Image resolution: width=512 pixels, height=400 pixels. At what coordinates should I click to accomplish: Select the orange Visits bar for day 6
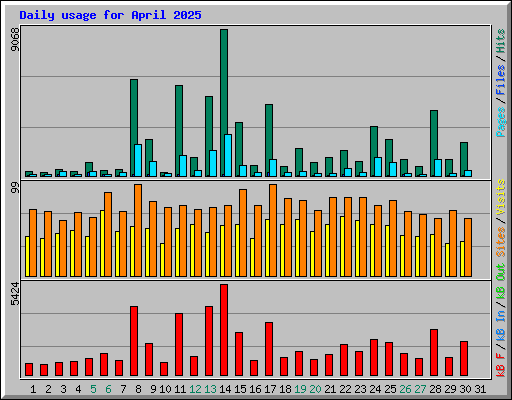pos(108,234)
